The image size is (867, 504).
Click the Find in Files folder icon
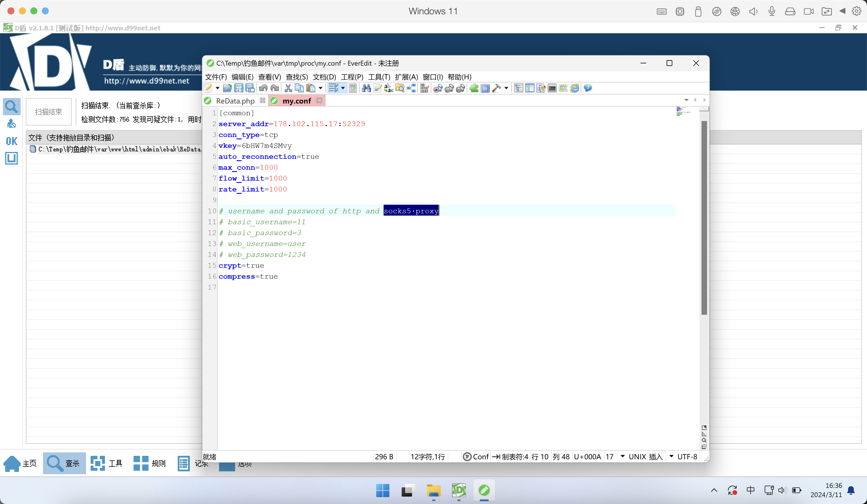tap(400, 88)
